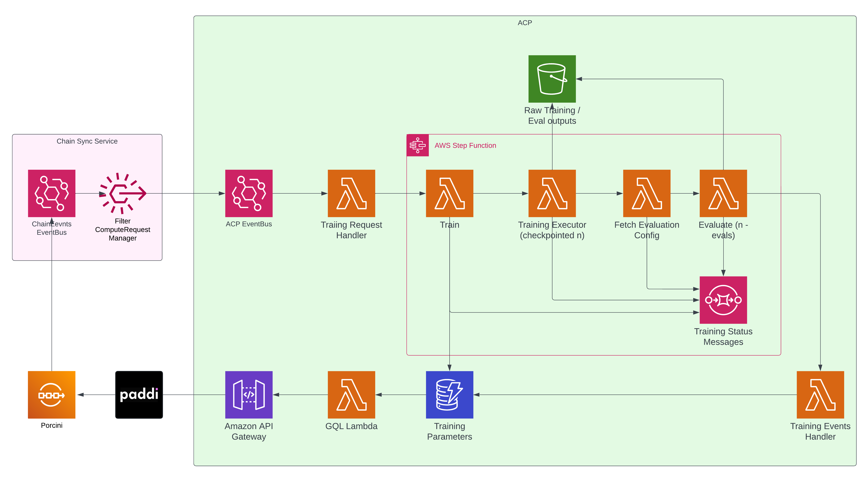Select the Filter ComputeRequest Manager label
The image size is (868, 490).
pos(123,230)
